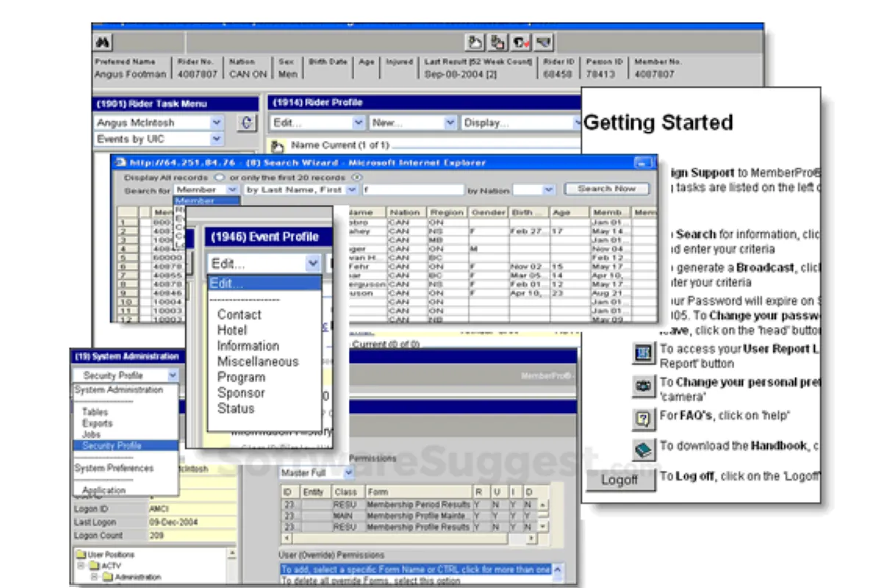Collapse the ACTV tree node
This screenshot has height=588, width=882.
click(81, 566)
